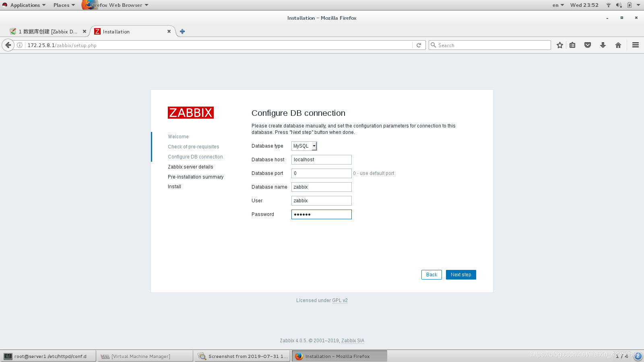Open the Places menu
This screenshot has height=362, width=644.
(x=64, y=5)
